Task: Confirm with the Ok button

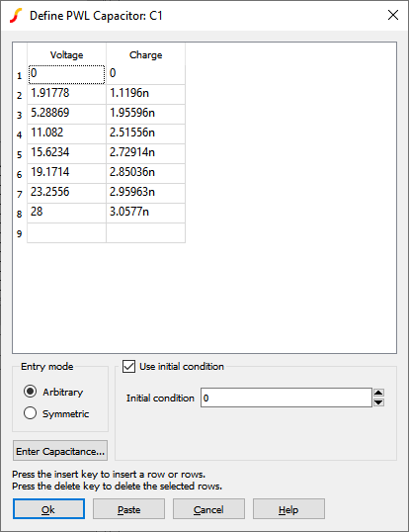Action: (48, 509)
